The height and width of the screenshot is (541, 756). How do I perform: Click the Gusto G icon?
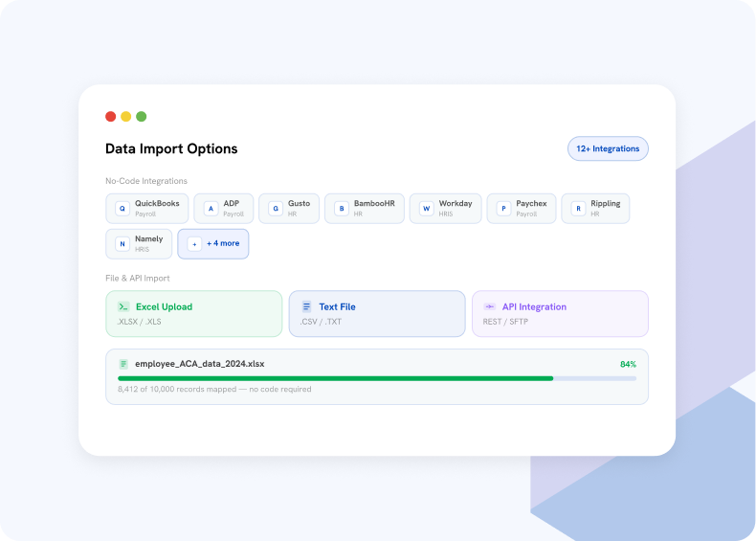276,209
